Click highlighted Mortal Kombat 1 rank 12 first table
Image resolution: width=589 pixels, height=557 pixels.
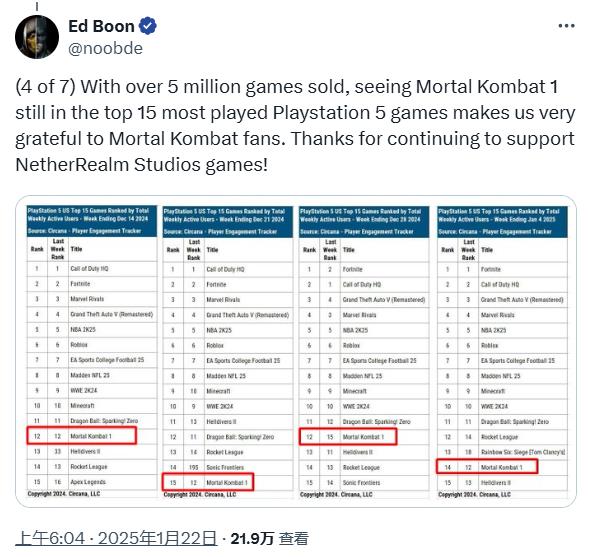[82, 436]
